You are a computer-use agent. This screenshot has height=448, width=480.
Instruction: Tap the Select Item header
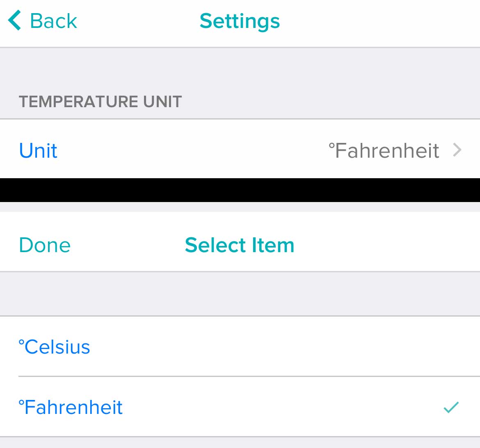(240, 244)
